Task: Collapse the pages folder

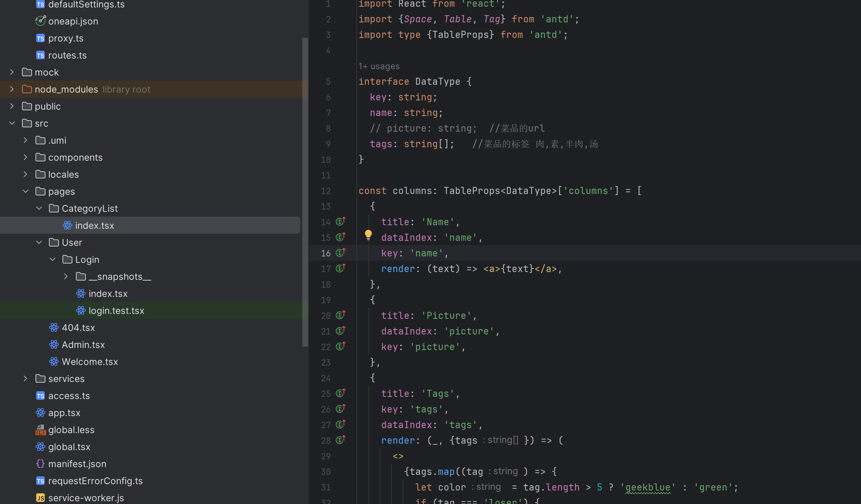Action: pyautogui.click(x=26, y=192)
